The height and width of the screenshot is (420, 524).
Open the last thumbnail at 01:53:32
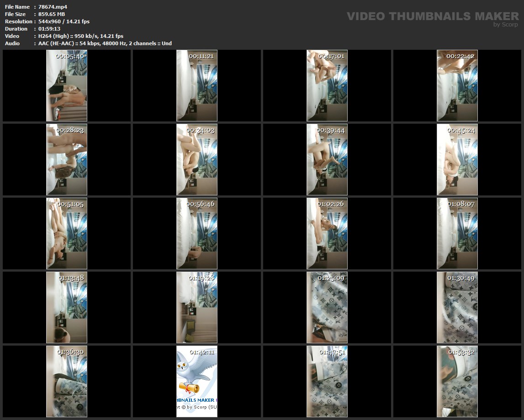point(457,381)
